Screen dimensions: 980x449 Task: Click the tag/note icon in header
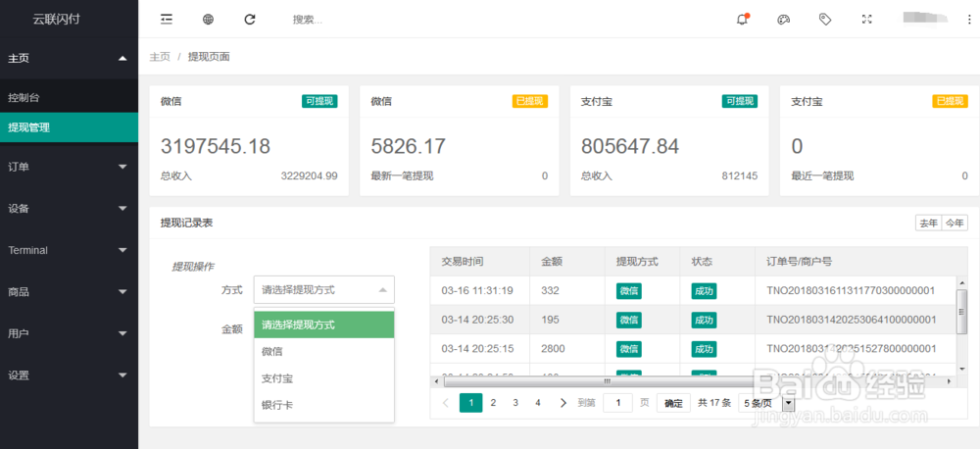point(825,20)
